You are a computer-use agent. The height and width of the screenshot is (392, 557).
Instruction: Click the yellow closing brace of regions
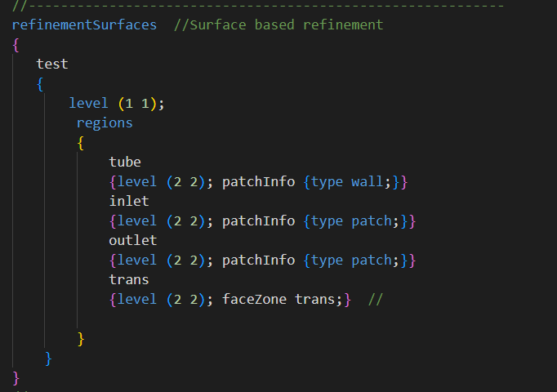coord(81,337)
